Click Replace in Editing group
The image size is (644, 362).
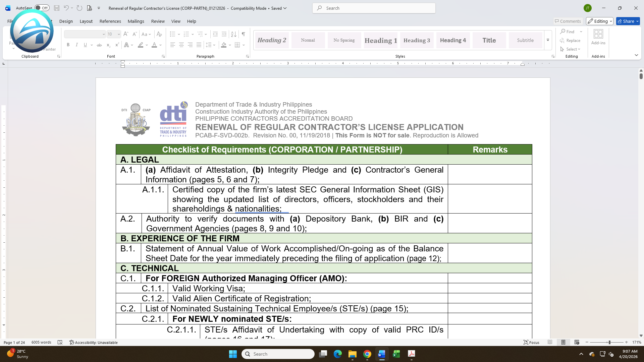pyautogui.click(x=570, y=40)
